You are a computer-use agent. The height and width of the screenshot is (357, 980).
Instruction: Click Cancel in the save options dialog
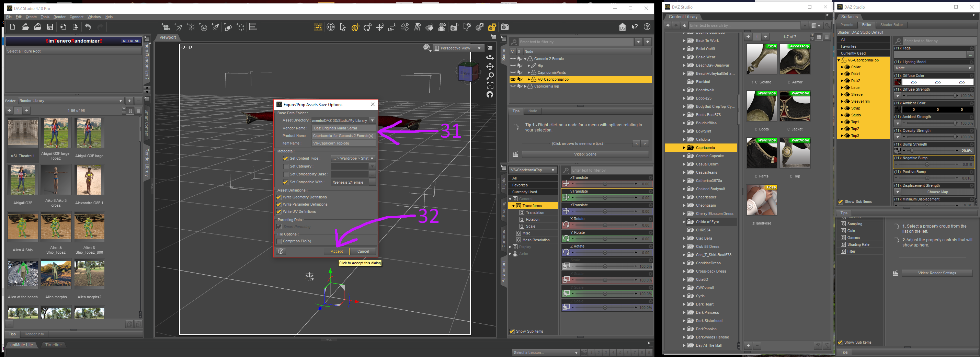(363, 251)
